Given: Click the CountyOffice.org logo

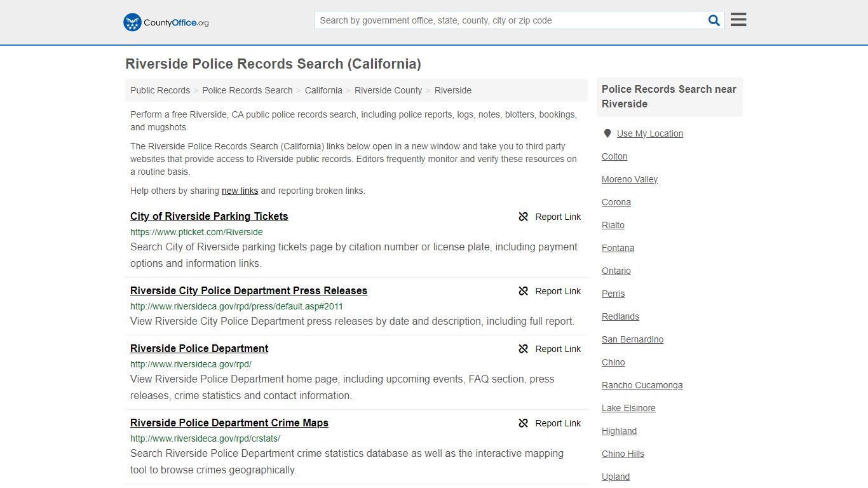Looking at the screenshot, I should (166, 22).
